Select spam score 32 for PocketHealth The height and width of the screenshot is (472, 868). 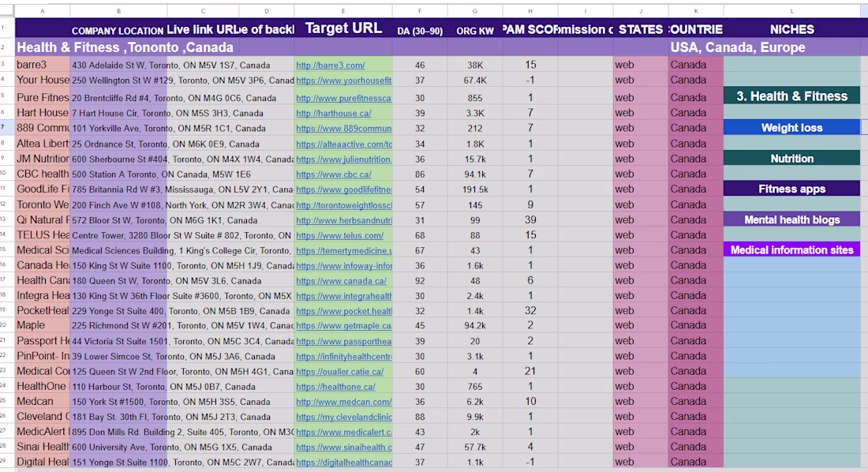pyautogui.click(x=529, y=311)
